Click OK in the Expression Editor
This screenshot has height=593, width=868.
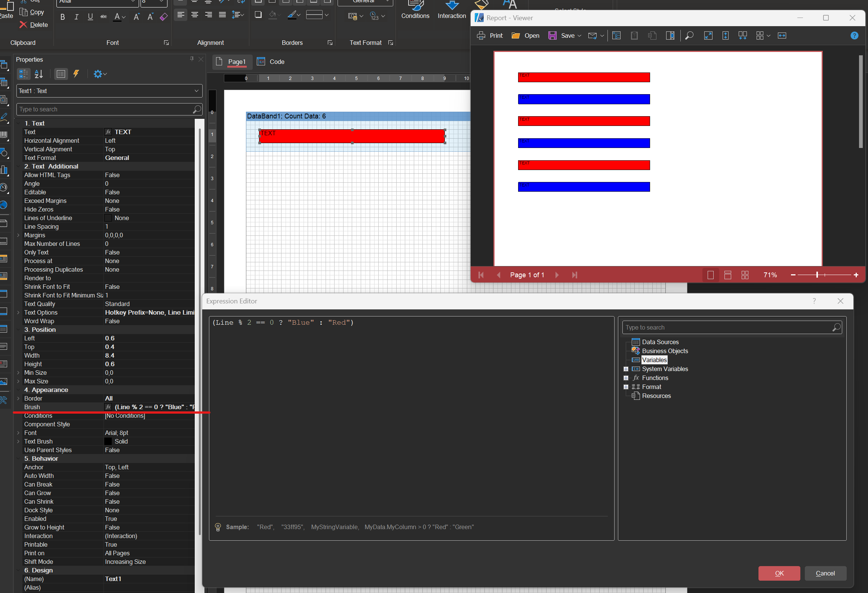pyautogui.click(x=779, y=573)
